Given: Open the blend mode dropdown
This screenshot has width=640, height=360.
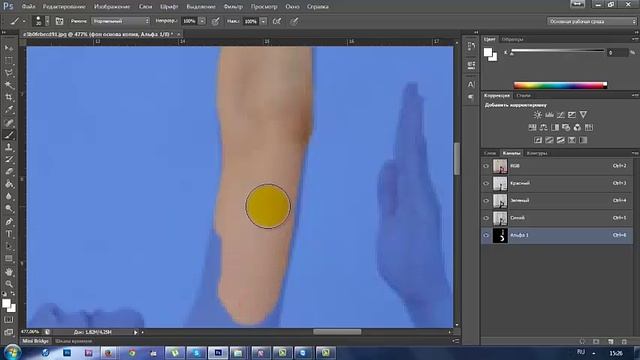Looking at the screenshot, I should click(x=121, y=21).
